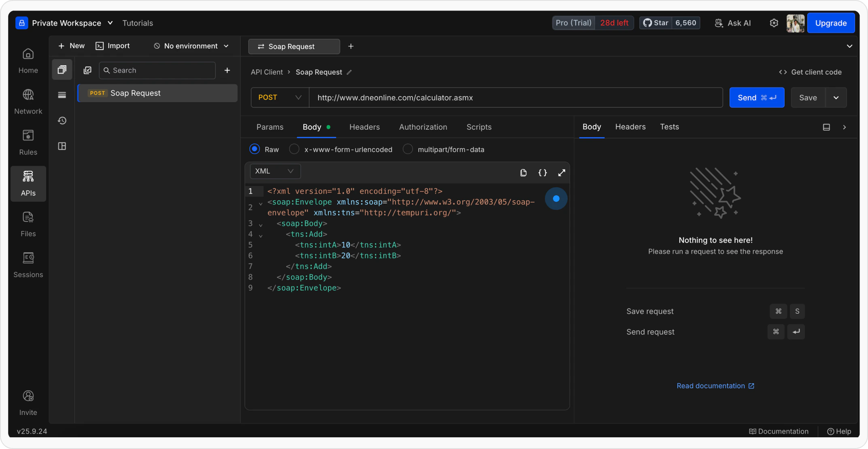Screen dimensions: 868x449
Task: Select the Raw body format
Action: coord(254,149)
